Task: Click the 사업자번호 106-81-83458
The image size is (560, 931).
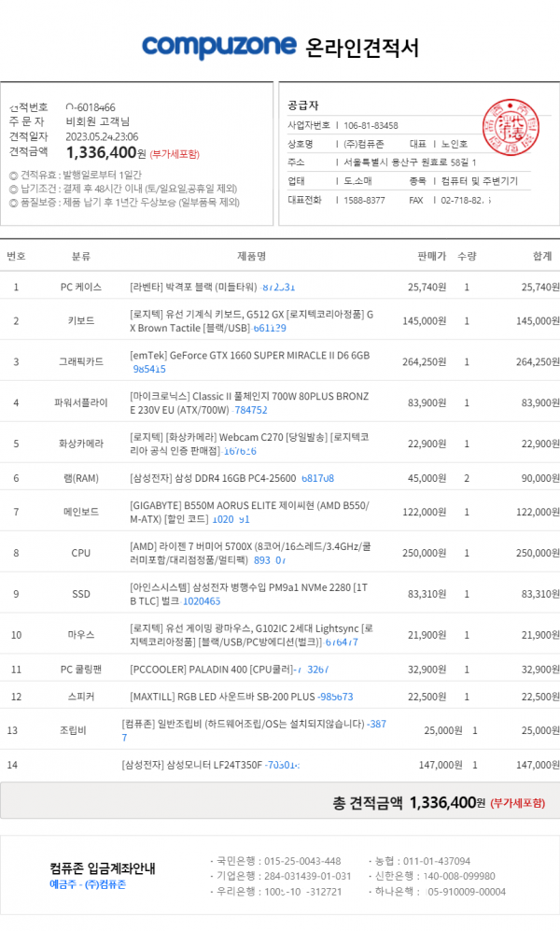Action: [371, 125]
